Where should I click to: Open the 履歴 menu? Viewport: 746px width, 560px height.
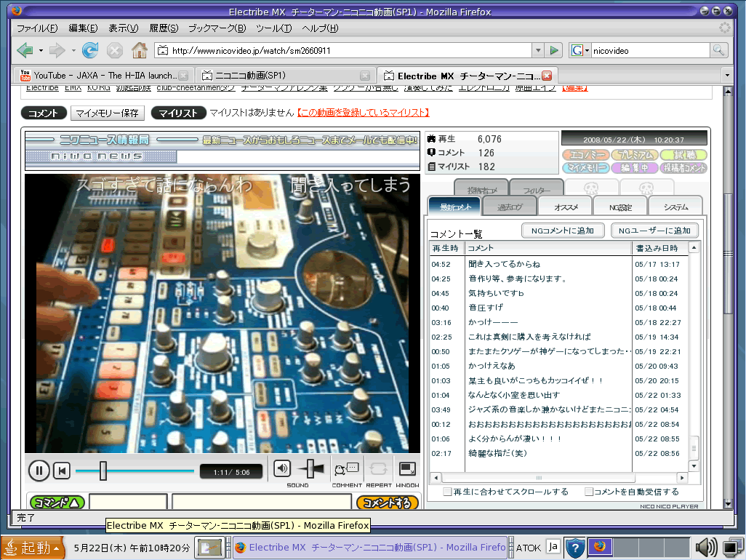[164, 28]
